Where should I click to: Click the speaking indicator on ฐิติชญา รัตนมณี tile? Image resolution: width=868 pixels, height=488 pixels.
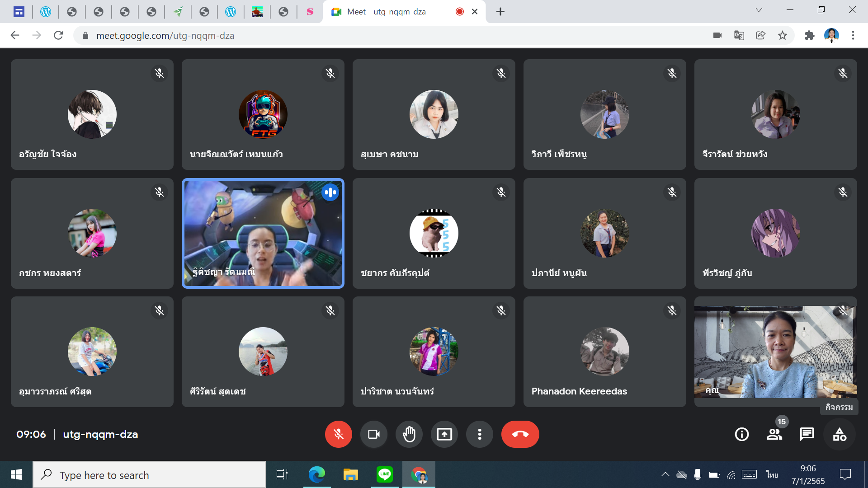click(330, 192)
